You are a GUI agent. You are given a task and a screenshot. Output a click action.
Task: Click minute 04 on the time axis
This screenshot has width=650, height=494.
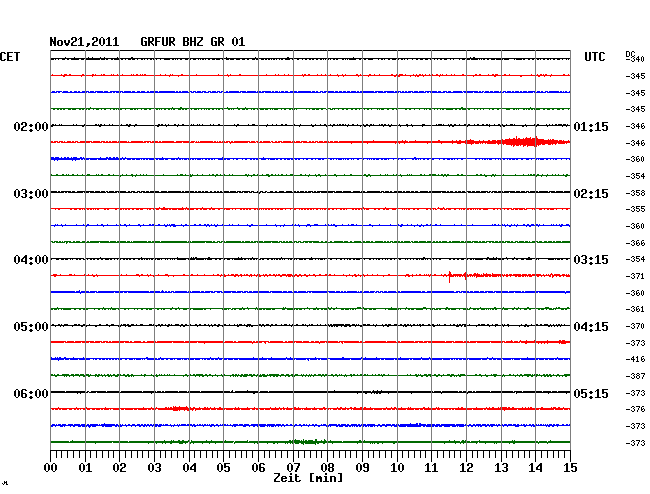click(x=189, y=468)
